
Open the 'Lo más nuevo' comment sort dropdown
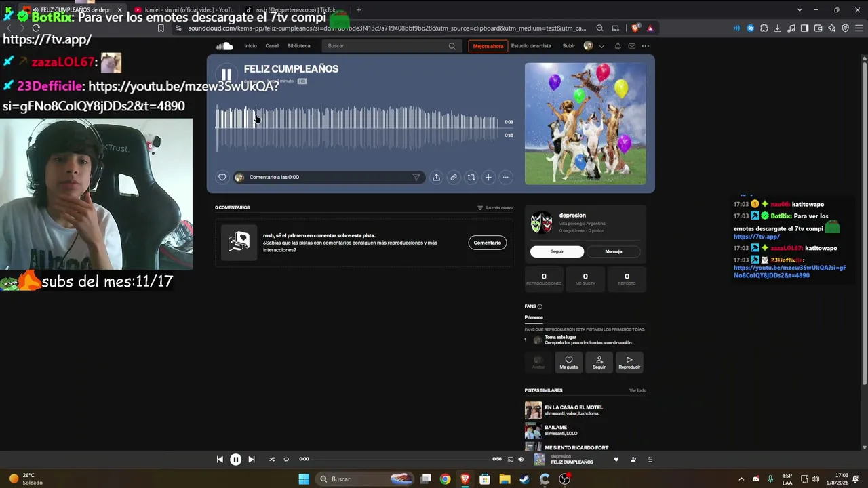[x=495, y=208]
